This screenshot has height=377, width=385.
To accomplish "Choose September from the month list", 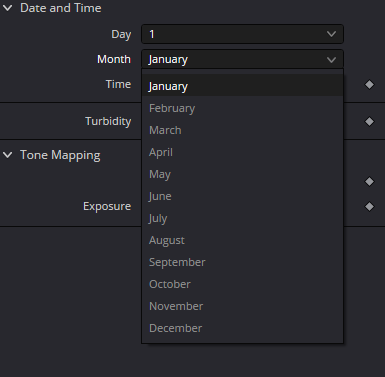I will point(242,262).
